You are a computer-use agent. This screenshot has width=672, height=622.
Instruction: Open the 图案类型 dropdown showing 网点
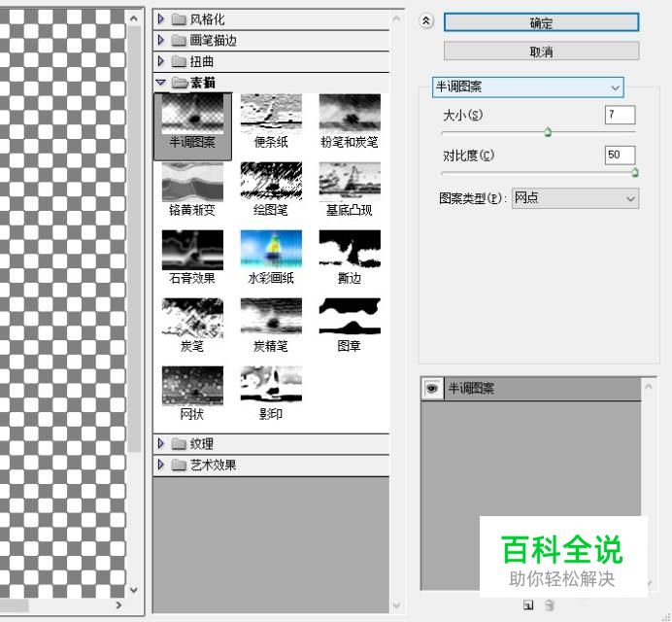click(575, 198)
